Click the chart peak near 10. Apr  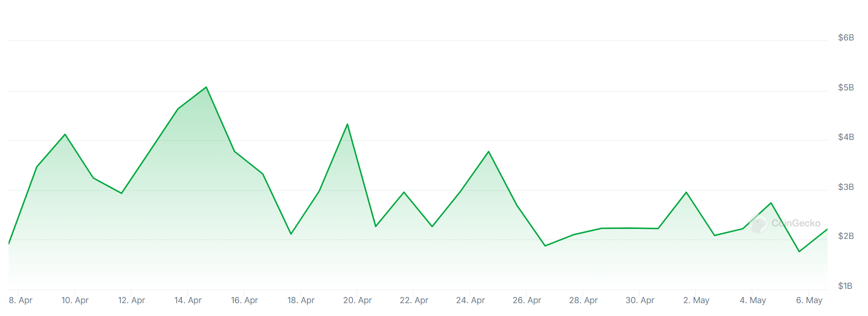pos(65,134)
